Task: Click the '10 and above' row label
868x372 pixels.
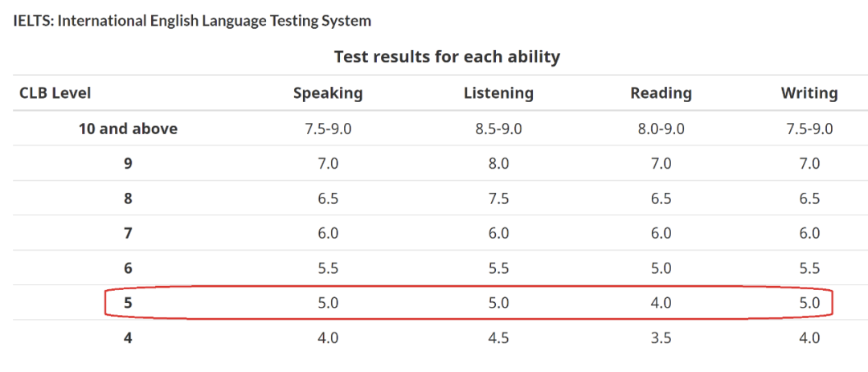Action: pos(128,129)
